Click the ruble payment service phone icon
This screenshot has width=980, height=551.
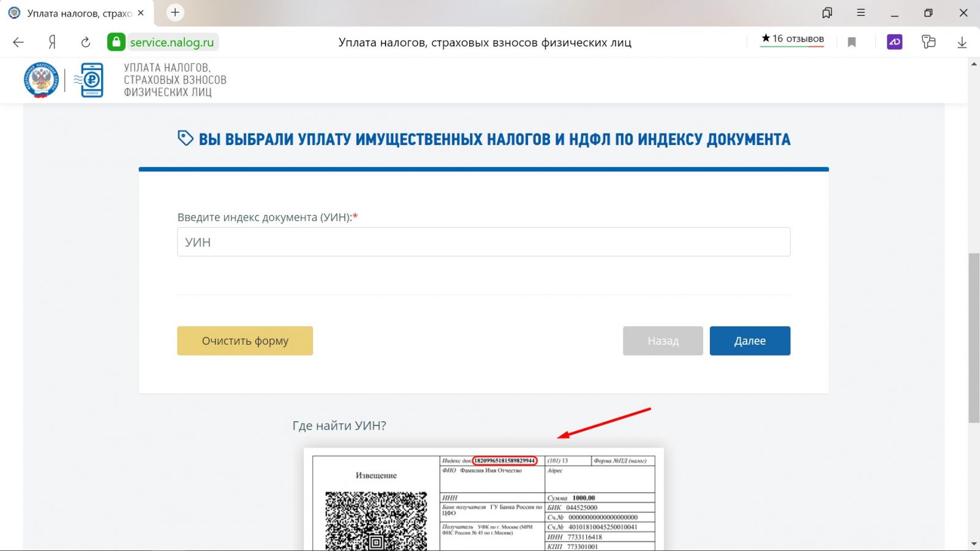(91, 80)
